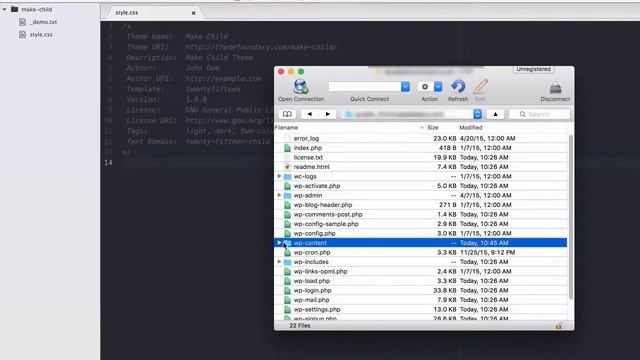Click the wp-settings.php file icon
This screenshot has width=640, height=360.
[x=287, y=309]
